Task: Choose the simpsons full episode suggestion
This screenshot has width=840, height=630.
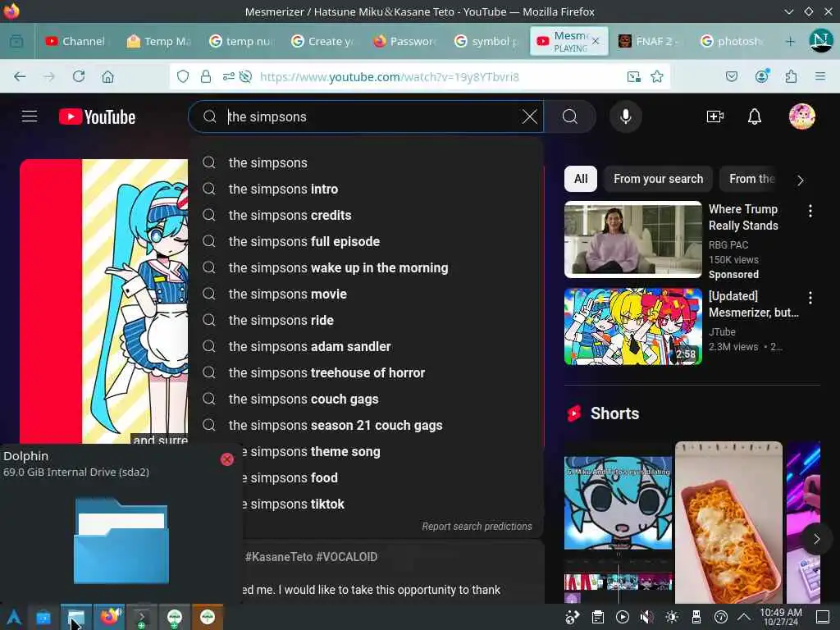Action: (366, 242)
